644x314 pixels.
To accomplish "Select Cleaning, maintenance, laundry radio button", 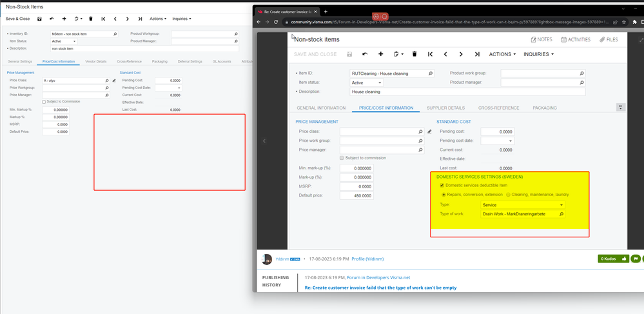I will coord(509,195).
